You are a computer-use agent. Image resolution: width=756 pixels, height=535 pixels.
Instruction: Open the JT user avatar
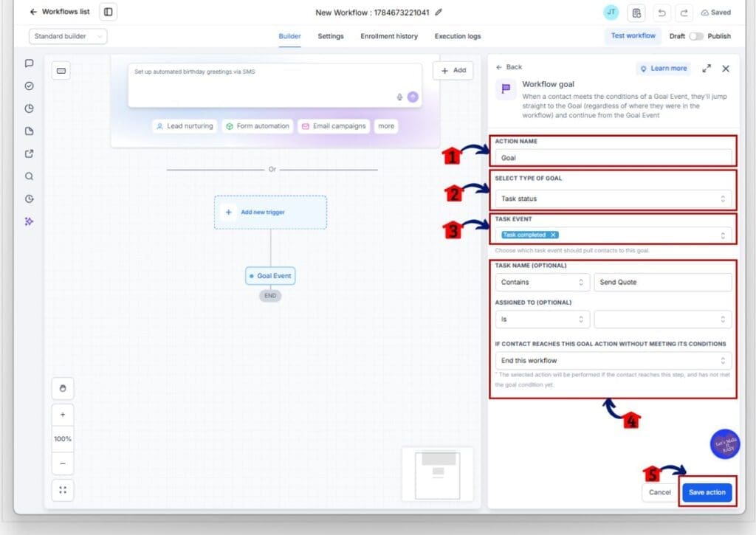tap(611, 13)
